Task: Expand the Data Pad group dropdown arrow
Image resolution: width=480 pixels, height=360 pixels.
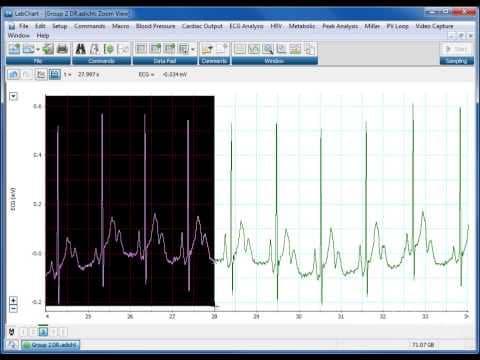Action: point(193,50)
